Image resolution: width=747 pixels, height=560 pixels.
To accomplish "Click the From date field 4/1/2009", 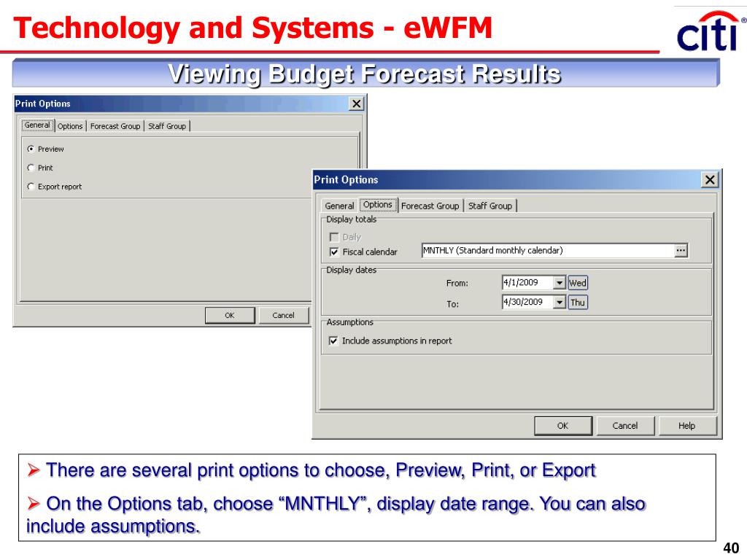I will tap(527, 283).
